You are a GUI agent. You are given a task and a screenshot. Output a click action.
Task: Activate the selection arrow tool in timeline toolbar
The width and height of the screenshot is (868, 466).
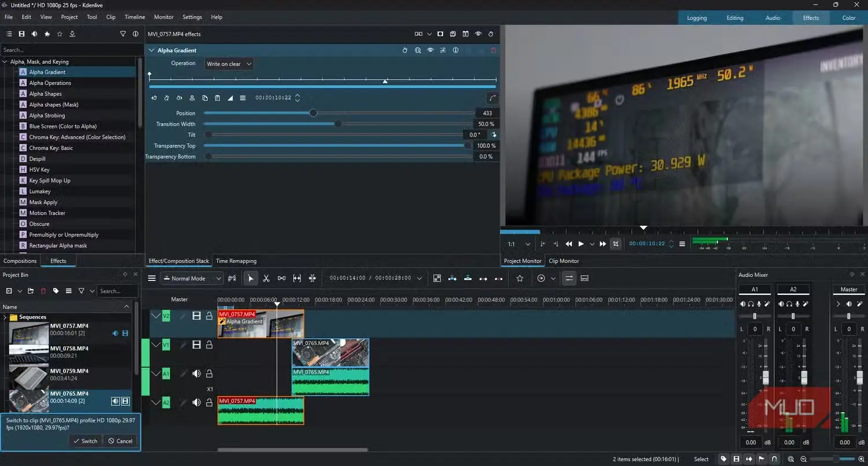pyautogui.click(x=251, y=278)
